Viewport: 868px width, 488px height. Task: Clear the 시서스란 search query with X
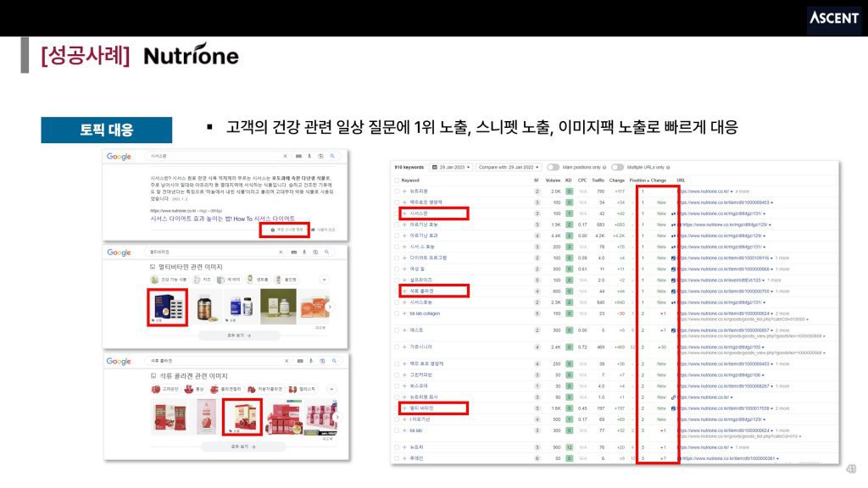coord(285,156)
